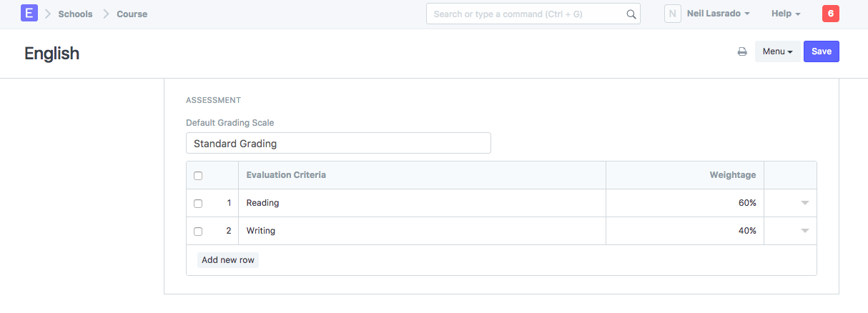Click the ERPNext home logo icon

(29, 13)
